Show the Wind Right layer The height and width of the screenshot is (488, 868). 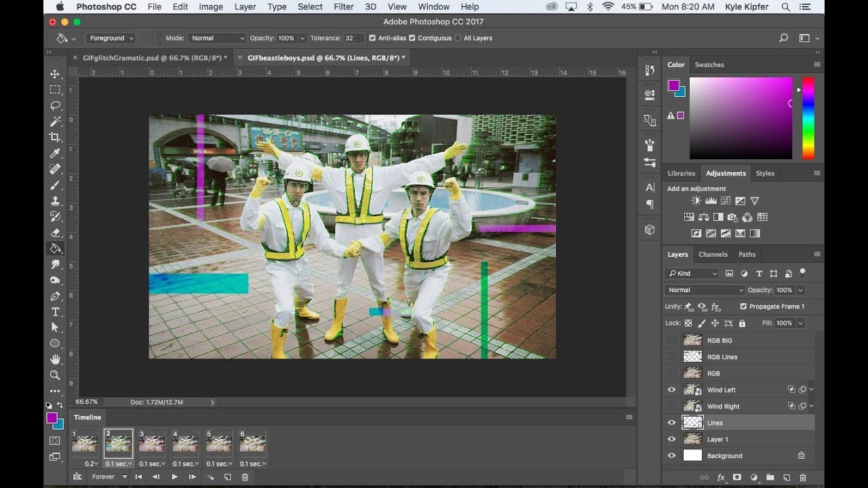tap(671, 406)
